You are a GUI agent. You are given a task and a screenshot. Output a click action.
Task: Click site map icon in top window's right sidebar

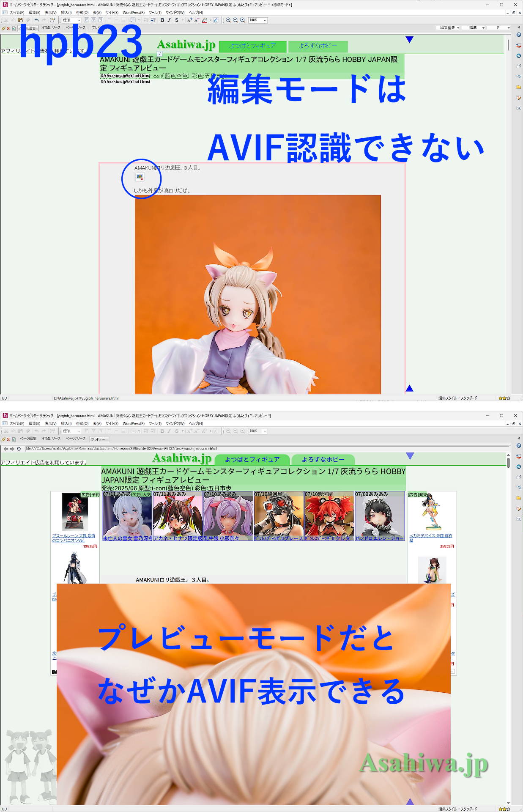tap(519, 77)
